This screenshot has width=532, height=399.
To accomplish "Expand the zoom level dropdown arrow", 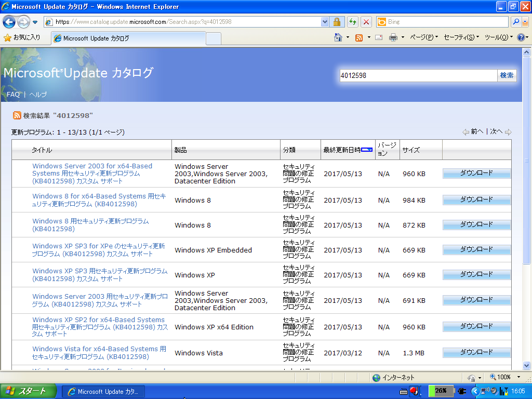I will 518,377.
